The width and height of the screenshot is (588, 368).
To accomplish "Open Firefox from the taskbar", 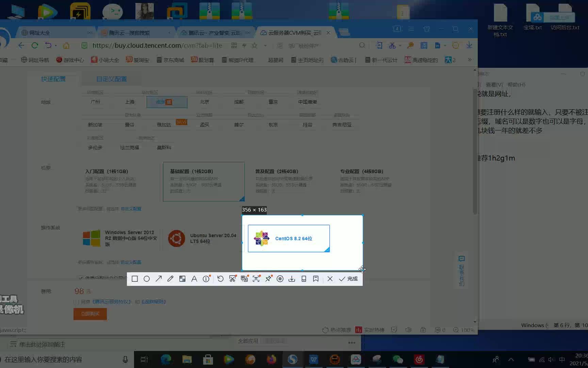I will (271, 359).
